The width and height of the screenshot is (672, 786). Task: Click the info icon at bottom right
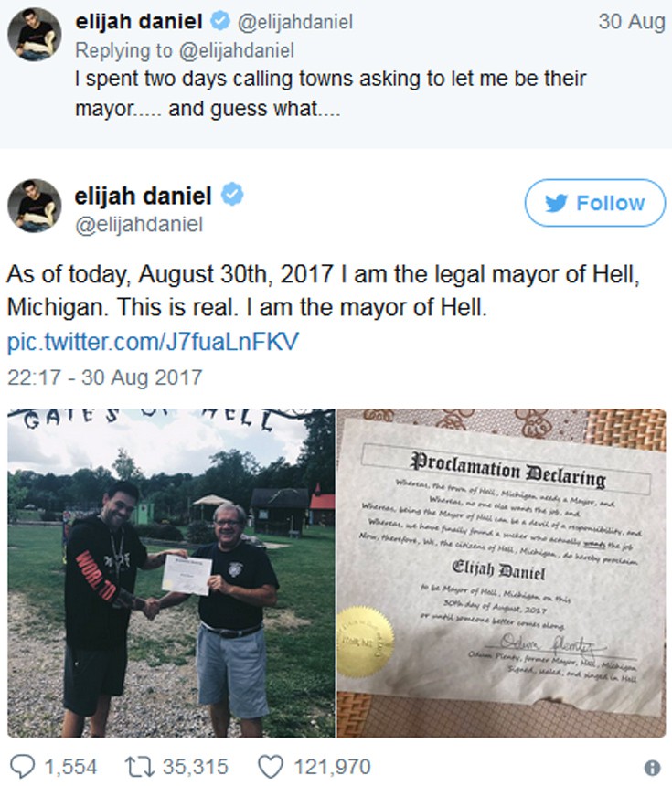(x=652, y=767)
